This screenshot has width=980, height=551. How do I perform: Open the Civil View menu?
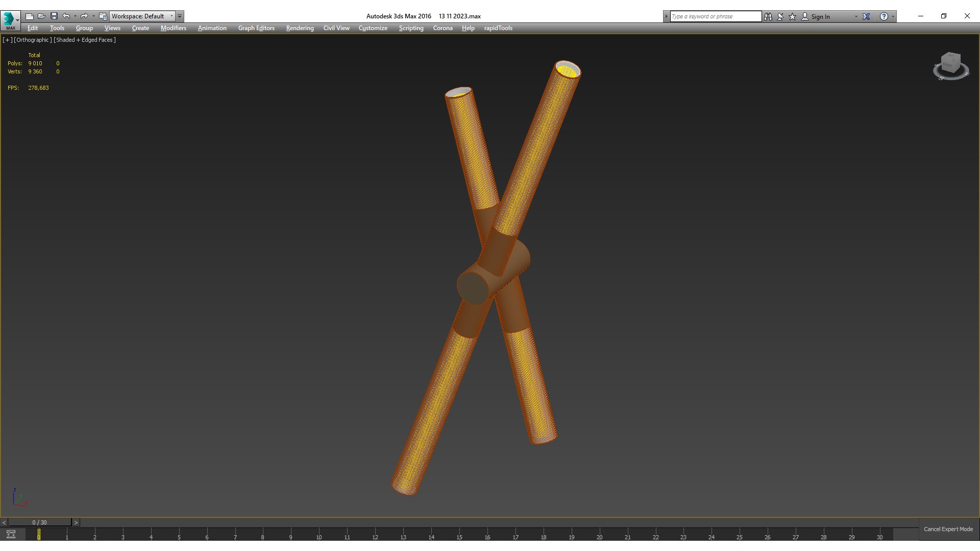click(336, 28)
